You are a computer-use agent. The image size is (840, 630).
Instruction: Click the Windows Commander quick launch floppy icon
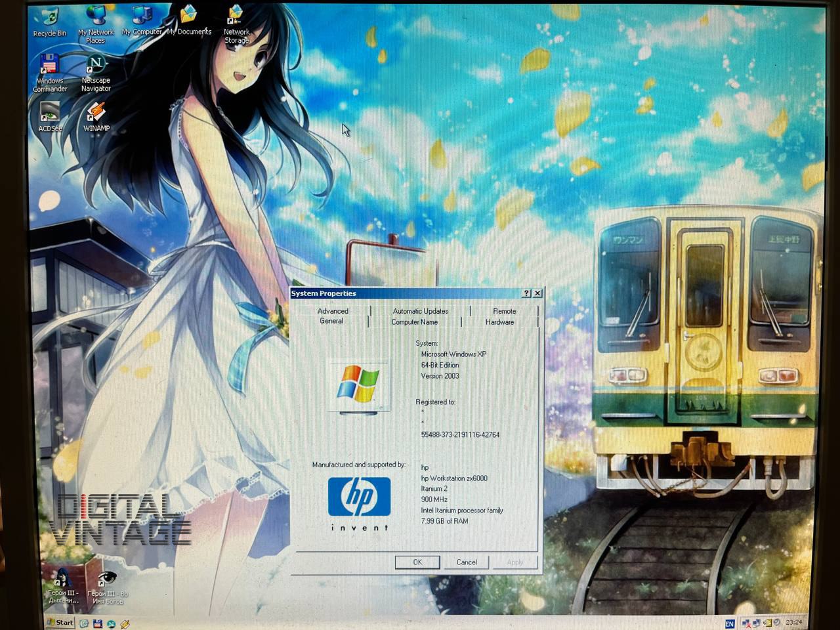click(98, 623)
